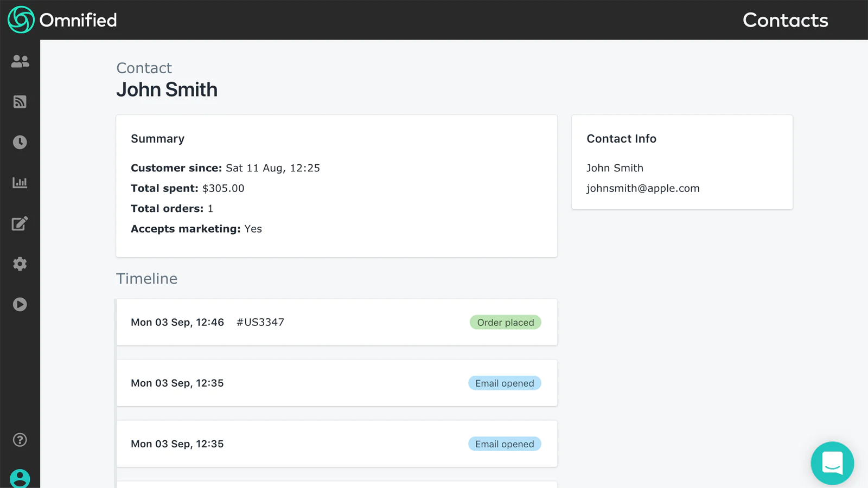Open the bar chart analytics icon
Screen dimensions: 868x488
[x=20, y=183]
